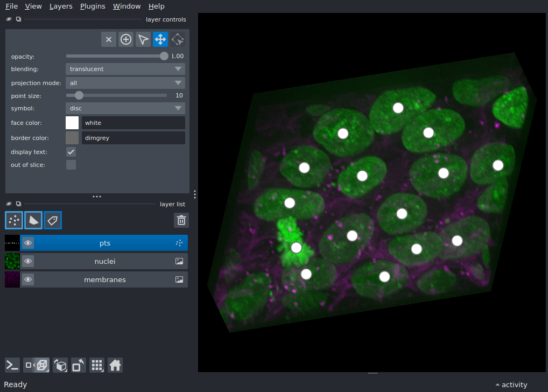
Task: Expand the projection mode dropdown
Action: point(125,83)
